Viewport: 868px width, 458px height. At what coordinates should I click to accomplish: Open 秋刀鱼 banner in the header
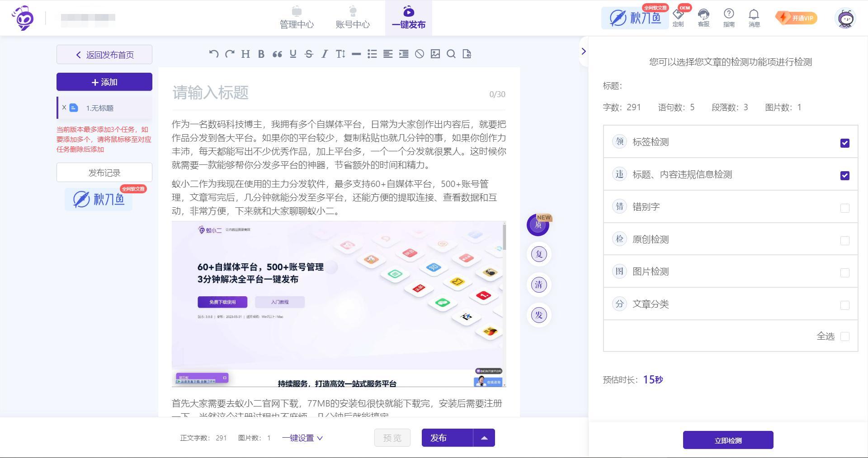tap(635, 18)
